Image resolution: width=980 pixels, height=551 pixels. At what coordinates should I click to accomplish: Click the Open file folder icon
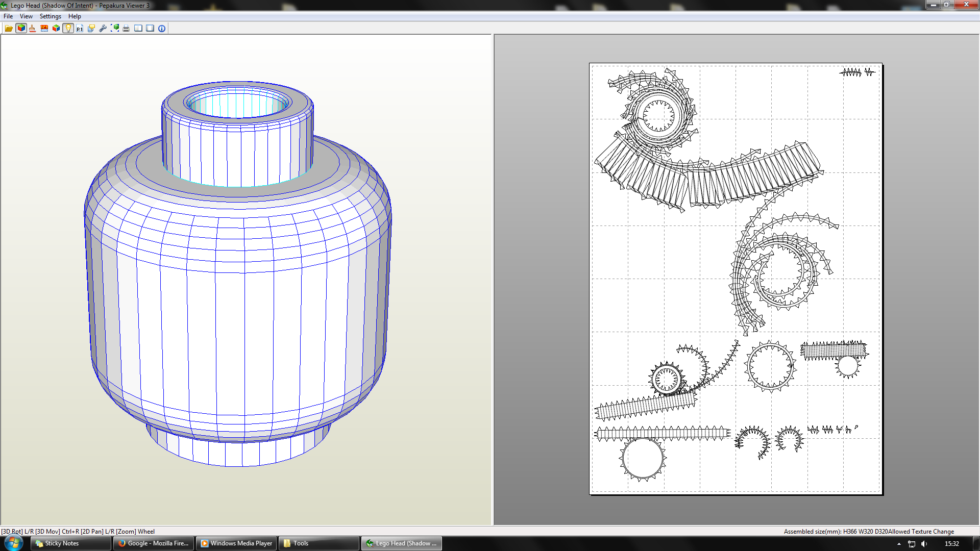tap(9, 29)
